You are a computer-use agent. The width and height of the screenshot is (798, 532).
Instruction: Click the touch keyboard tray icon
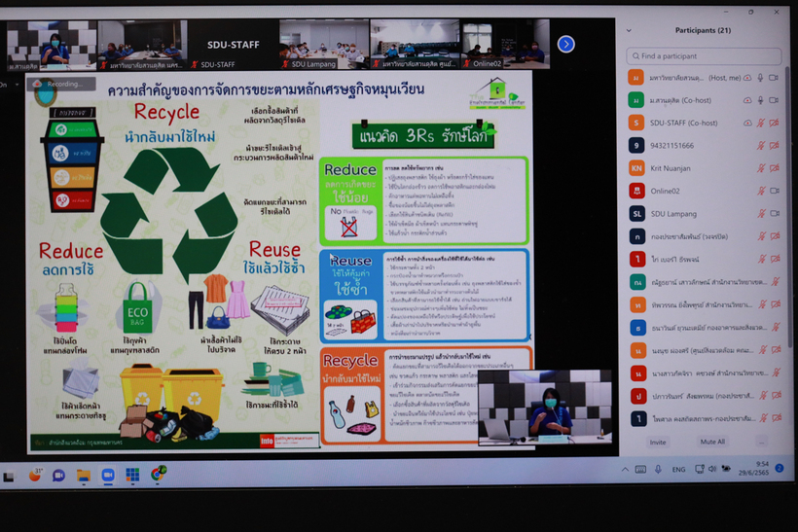[640, 470]
